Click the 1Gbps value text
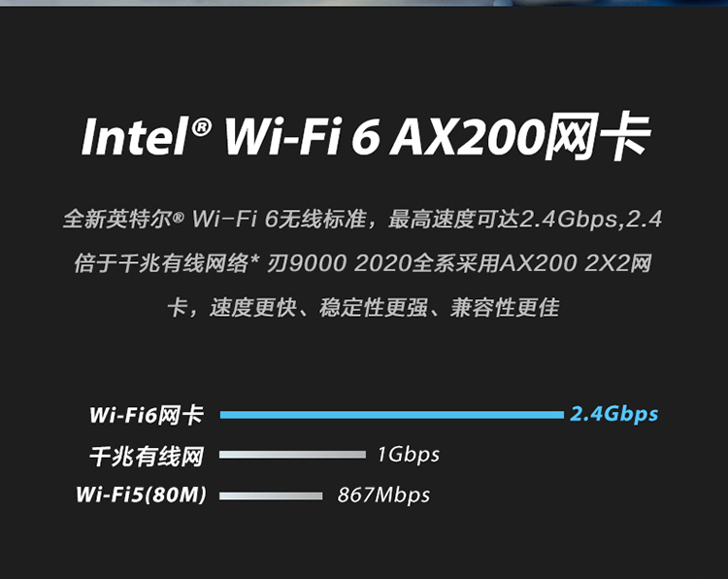 [x=408, y=455]
